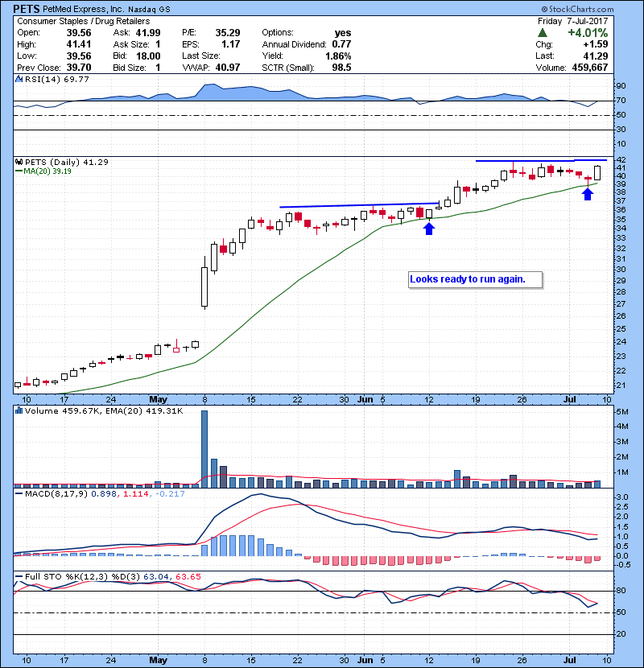Click the P/E ratio 35.29
The height and width of the screenshot is (668, 644).
[x=228, y=33]
